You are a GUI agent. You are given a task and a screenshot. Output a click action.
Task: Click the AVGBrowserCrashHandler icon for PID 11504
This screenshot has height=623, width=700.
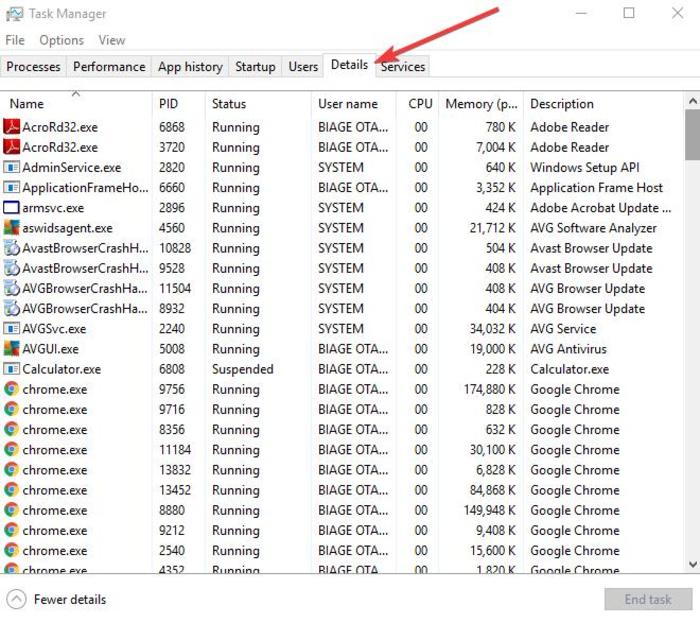point(12,288)
